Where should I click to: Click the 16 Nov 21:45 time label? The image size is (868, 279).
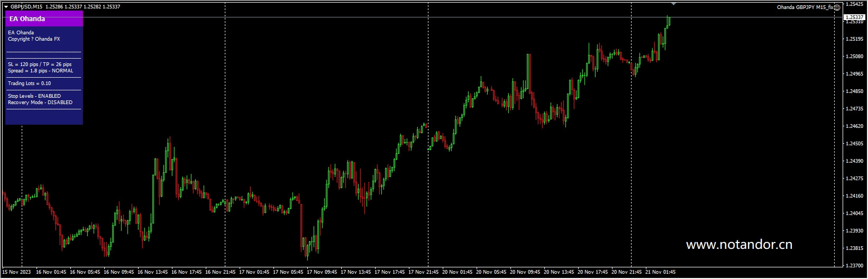point(220,273)
